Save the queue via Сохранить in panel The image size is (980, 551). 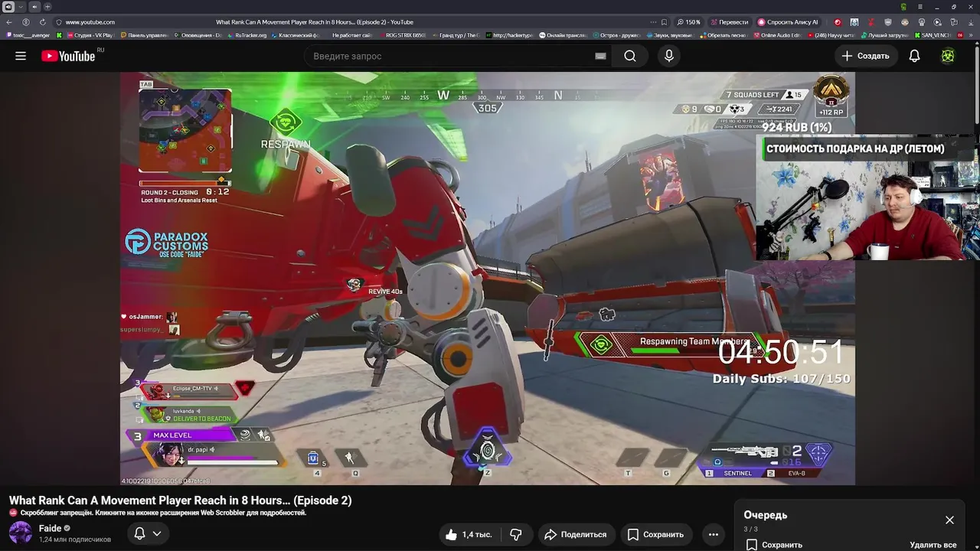point(774,545)
